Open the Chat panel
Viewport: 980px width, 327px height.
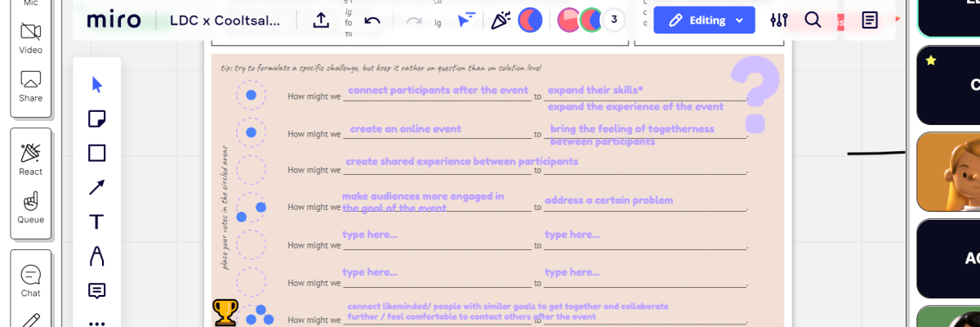tap(31, 280)
